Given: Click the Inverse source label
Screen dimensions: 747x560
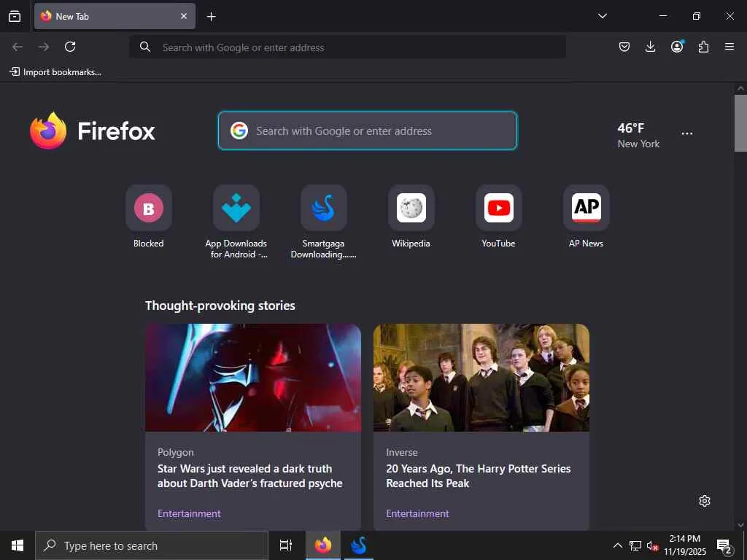Looking at the screenshot, I should pos(402,452).
